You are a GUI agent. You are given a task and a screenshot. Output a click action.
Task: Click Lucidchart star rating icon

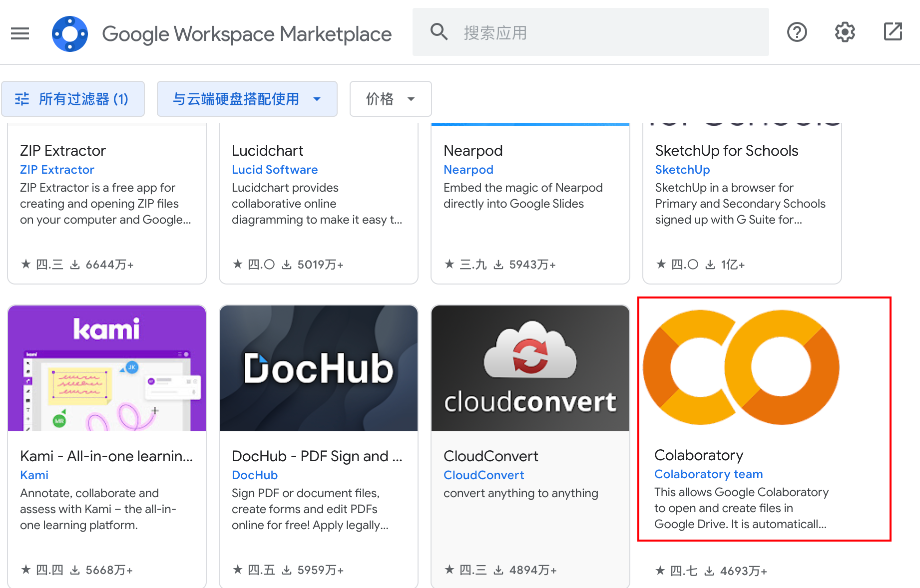pos(238,264)
